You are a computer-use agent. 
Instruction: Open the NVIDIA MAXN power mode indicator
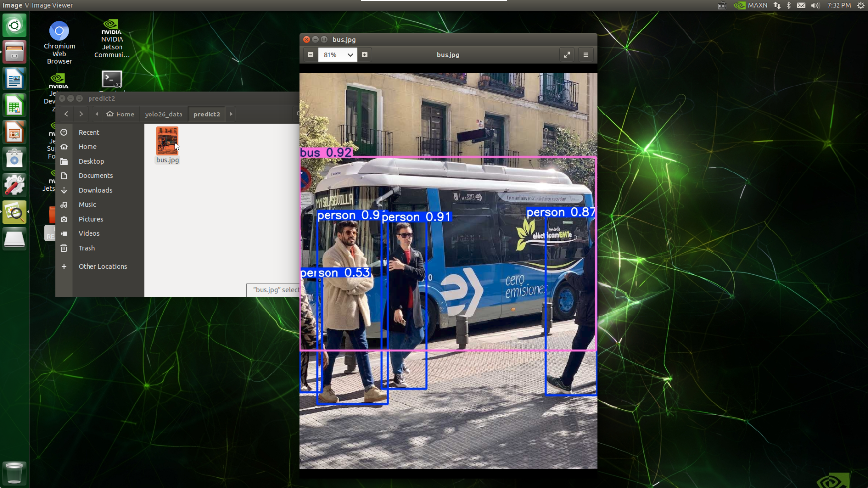[750, 5]
